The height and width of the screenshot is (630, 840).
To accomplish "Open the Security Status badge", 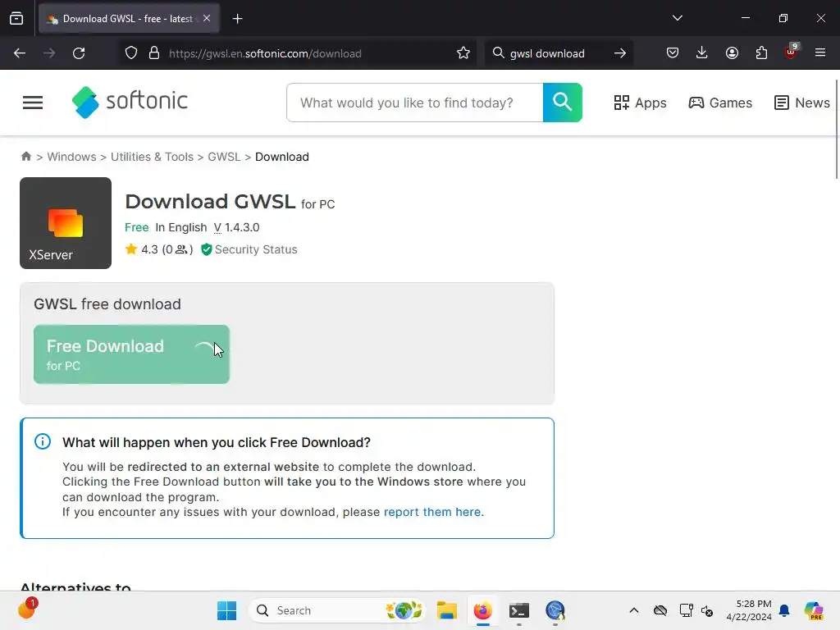I will click(249, 249).
